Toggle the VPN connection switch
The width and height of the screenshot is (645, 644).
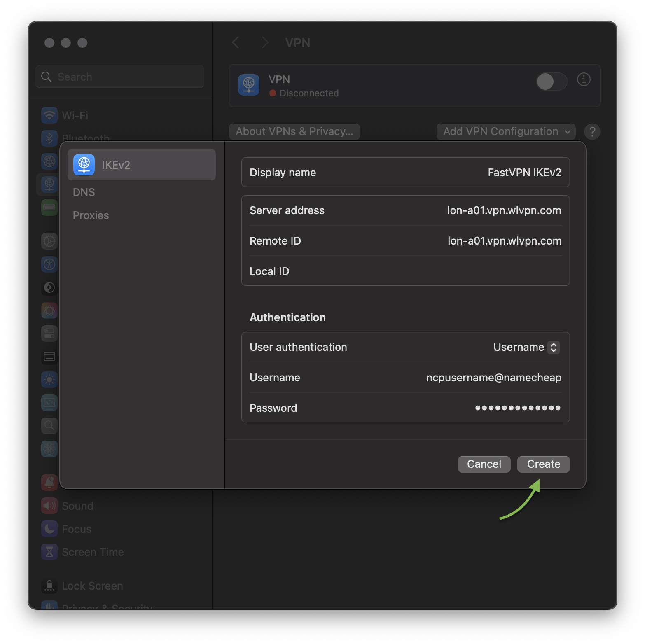(x=552, y=82)
